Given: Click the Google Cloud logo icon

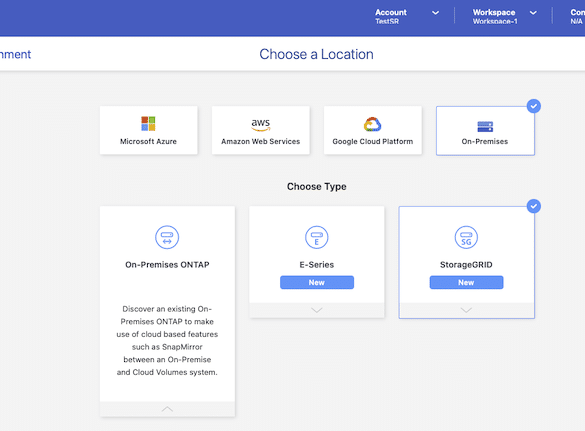Looking at the screenshot, I should (372, 124).
